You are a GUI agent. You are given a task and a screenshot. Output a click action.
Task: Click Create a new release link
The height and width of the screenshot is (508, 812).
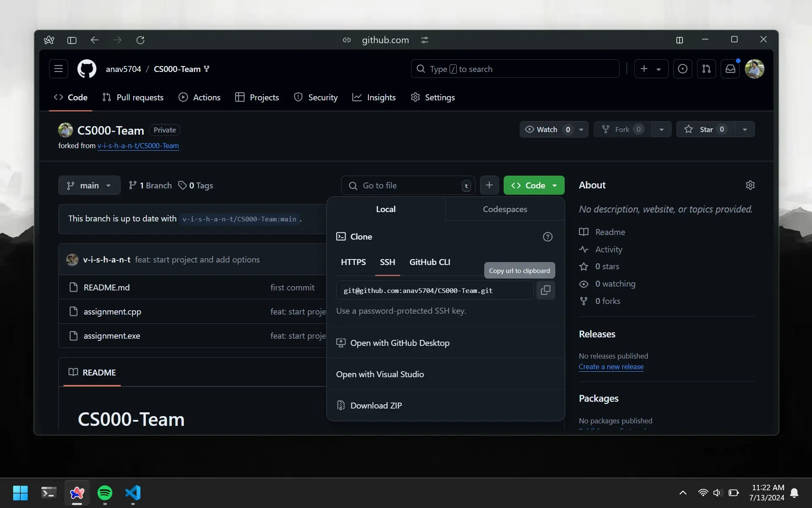tap(611, 367)
